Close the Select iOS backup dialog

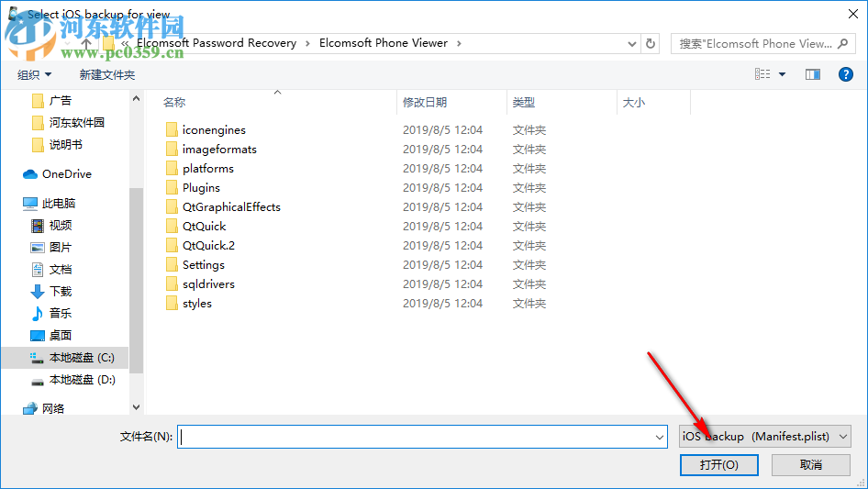(853, 14)
